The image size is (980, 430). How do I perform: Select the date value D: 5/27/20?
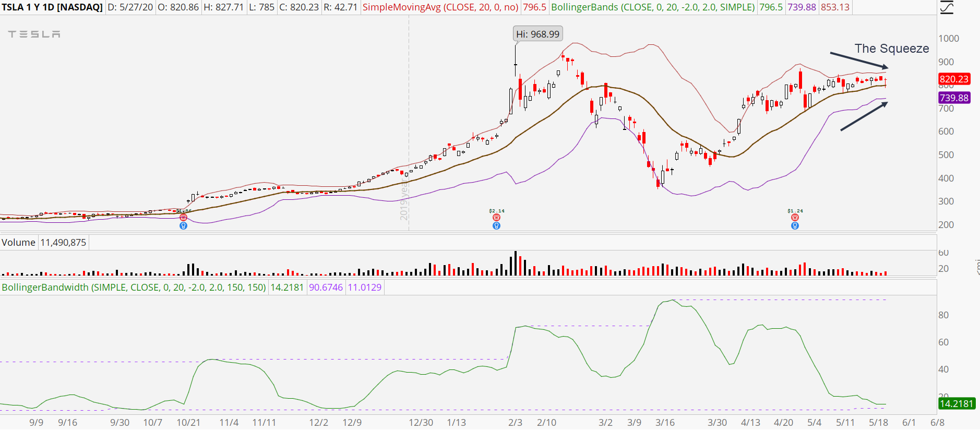130,7
